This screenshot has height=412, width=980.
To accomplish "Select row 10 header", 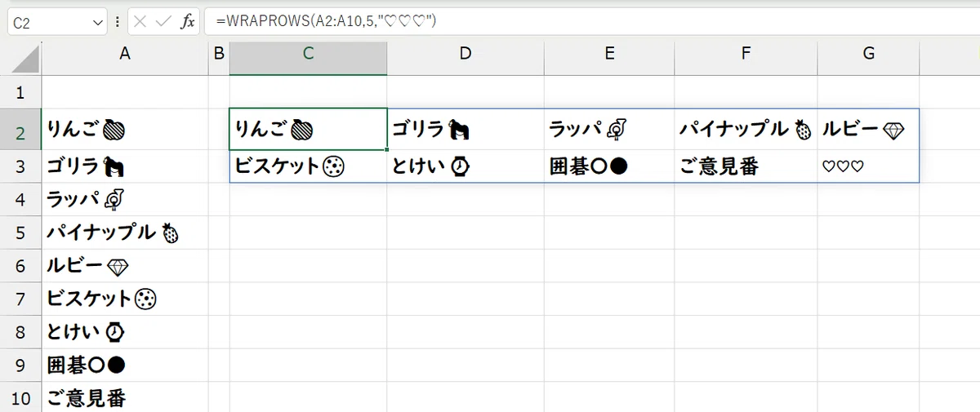I will 20,398.
